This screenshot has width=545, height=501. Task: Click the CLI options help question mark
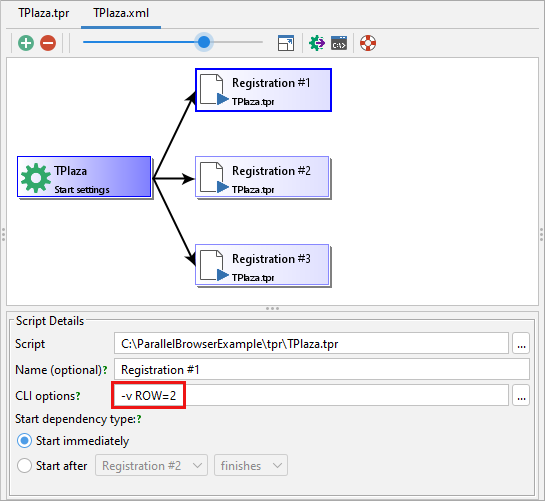pos(78,396)
